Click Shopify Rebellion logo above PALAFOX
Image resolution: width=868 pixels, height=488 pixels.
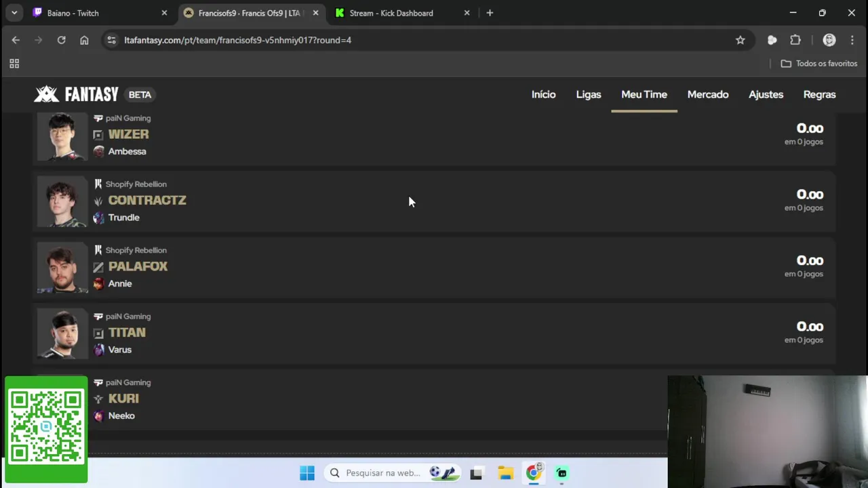point(98,250)
